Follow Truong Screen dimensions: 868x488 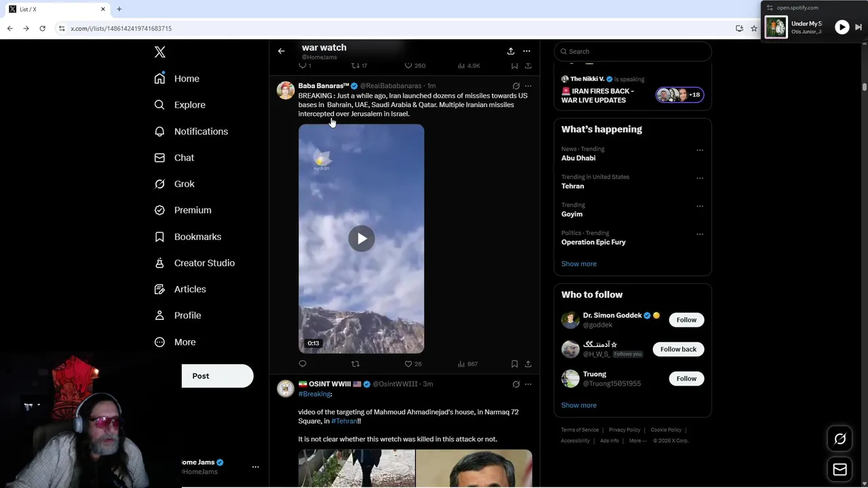pyautogui.click(x=686, y=379)
